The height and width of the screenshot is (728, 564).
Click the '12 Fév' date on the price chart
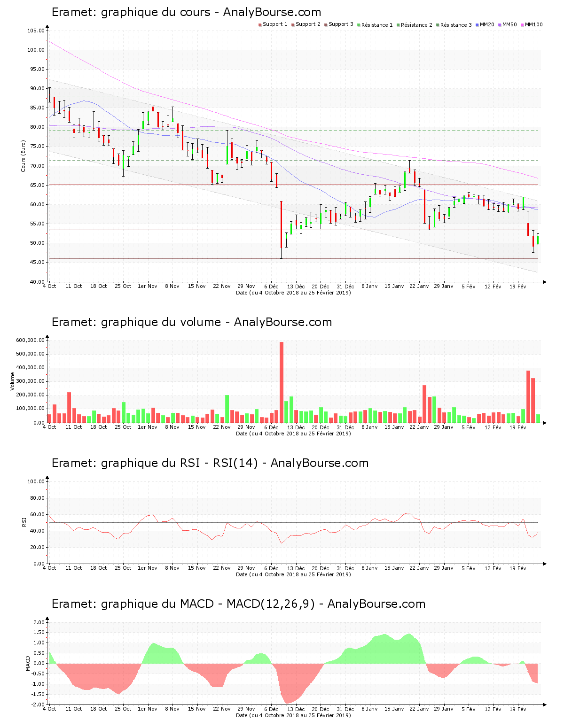click(493, 287)
